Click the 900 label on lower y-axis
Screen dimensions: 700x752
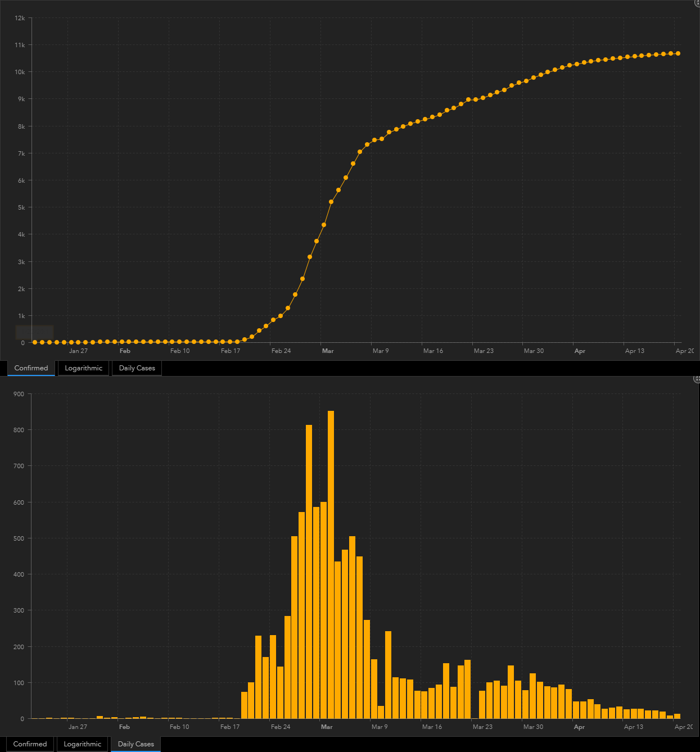19,394
